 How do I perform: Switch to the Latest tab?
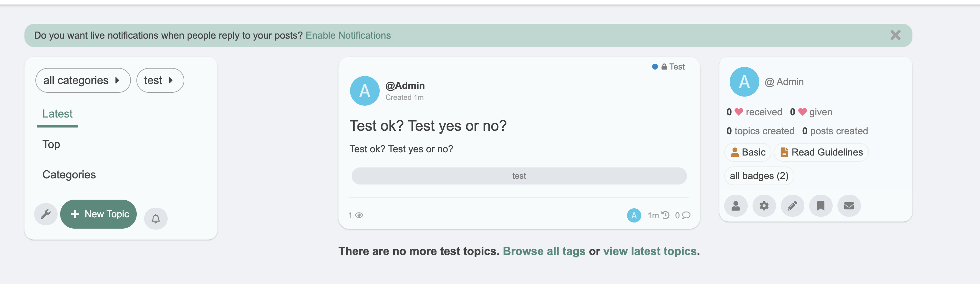click(58, 114)
